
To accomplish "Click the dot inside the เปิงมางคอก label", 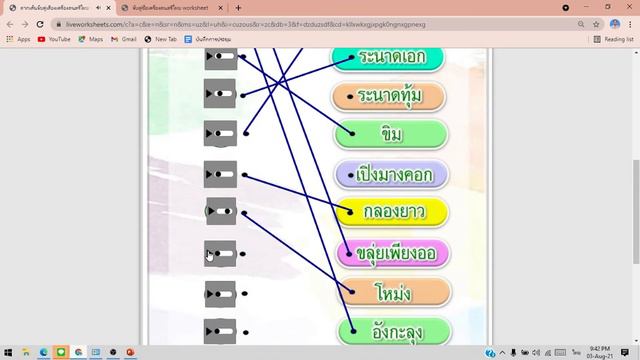I will 351,176.
